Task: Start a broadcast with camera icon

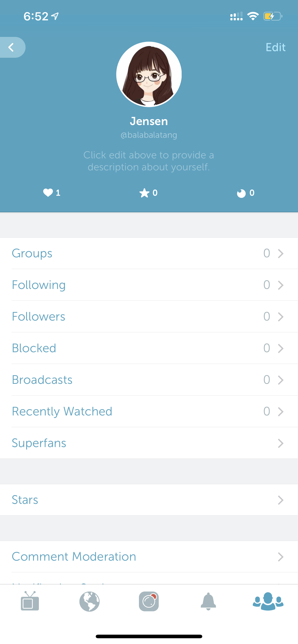Action: click(x=149, y=601)
